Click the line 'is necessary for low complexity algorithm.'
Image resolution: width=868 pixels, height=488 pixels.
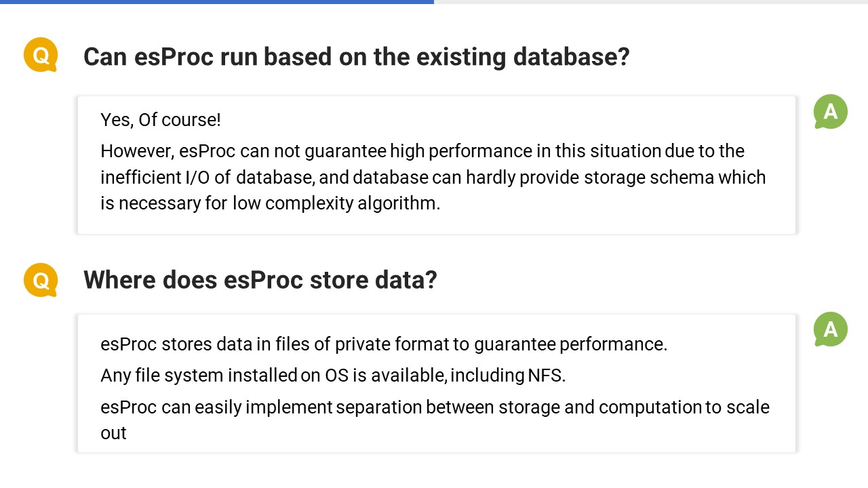coord(270,203)
